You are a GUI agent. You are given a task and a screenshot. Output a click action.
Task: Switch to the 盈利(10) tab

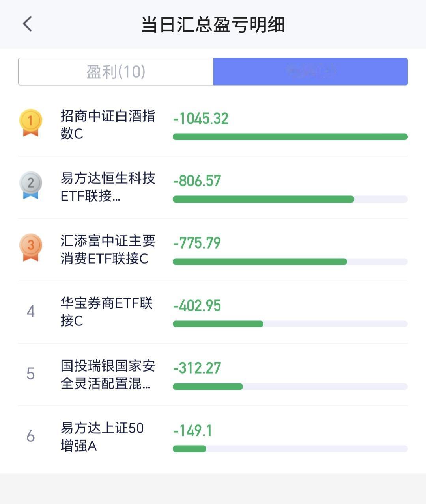pos(116,71)
